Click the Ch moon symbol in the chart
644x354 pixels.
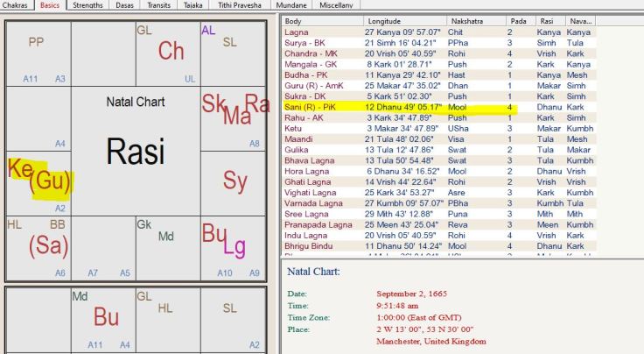(x=171, y=52)
